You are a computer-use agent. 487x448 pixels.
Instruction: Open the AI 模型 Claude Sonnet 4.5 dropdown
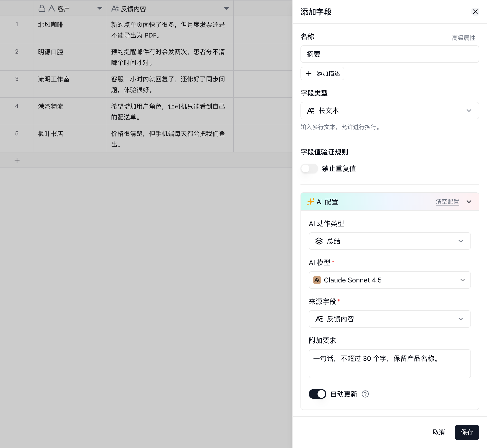pyautogui.click(x=390, y=280)
